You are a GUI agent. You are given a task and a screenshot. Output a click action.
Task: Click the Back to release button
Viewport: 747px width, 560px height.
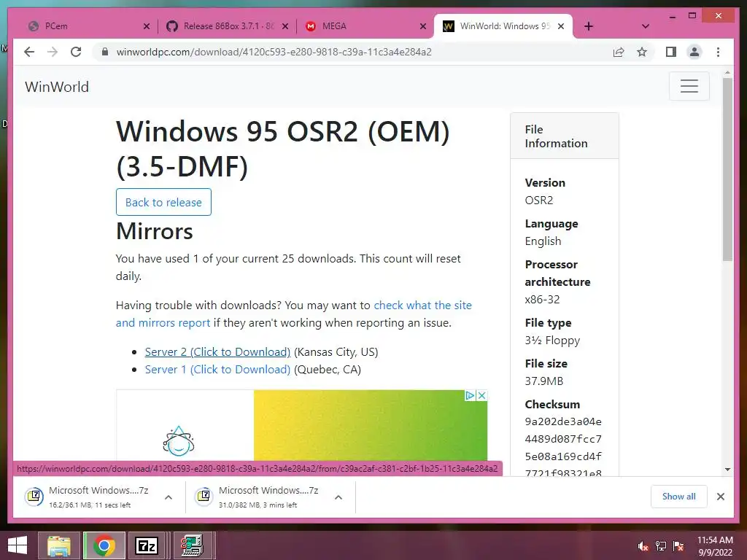pos(163,202)
